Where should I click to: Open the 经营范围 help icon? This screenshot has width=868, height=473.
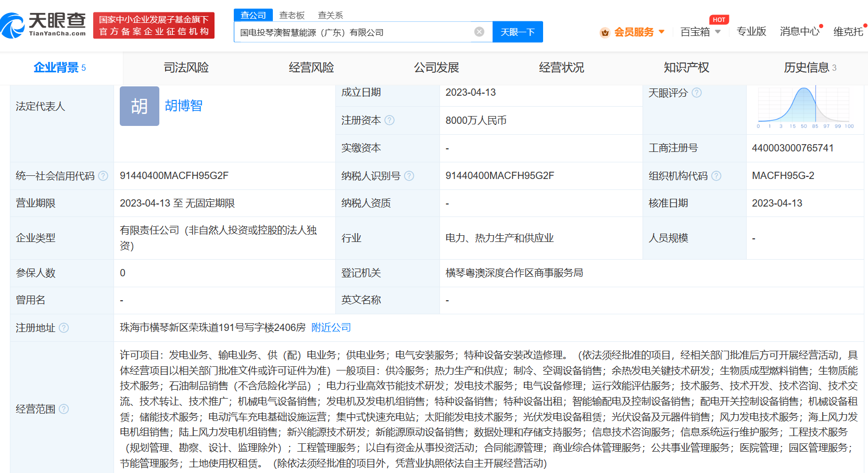tap(65, 410)
